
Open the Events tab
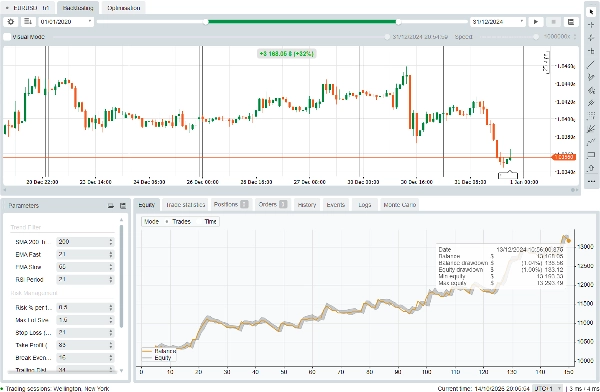[336, 205]
